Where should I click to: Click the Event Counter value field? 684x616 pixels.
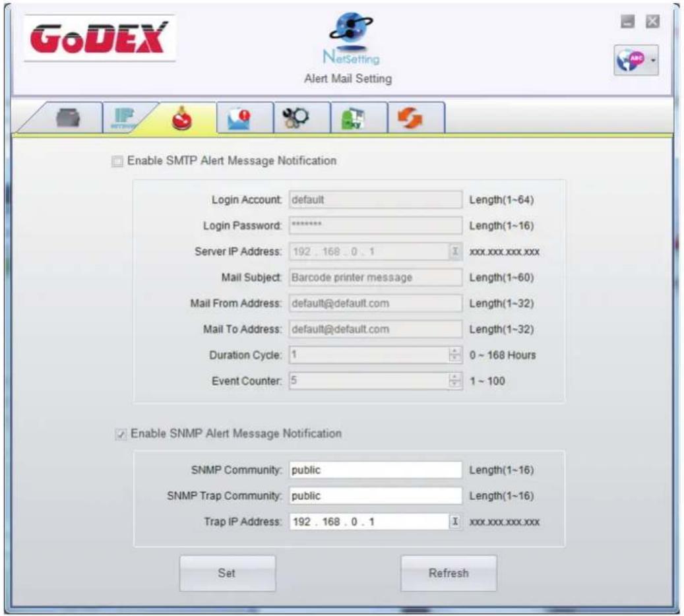point(369,381)
